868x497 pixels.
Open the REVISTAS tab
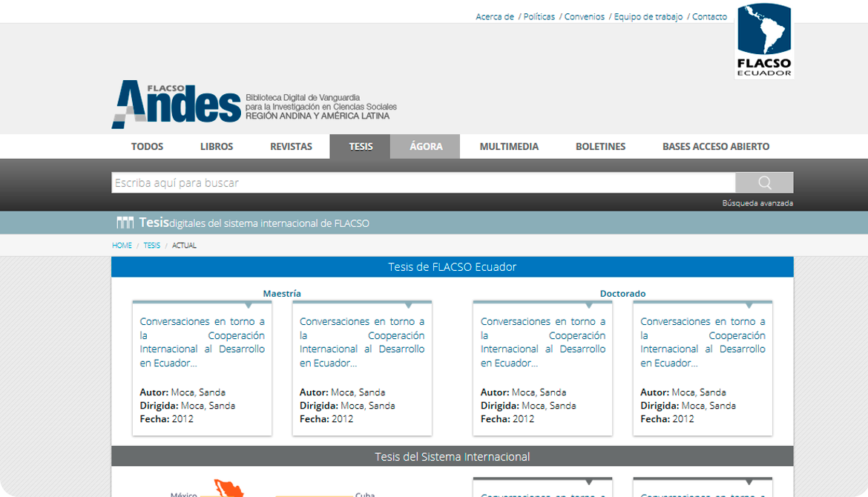[x=291, y=147]
